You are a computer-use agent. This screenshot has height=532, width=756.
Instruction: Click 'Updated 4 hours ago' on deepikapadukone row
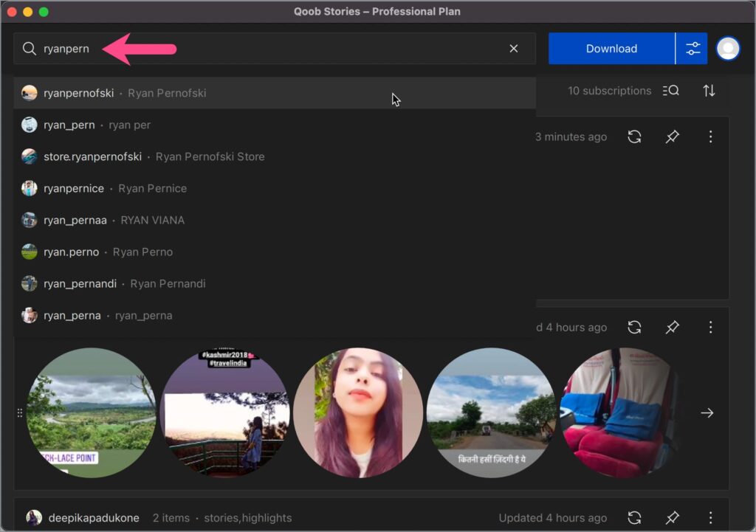point(553,518)
